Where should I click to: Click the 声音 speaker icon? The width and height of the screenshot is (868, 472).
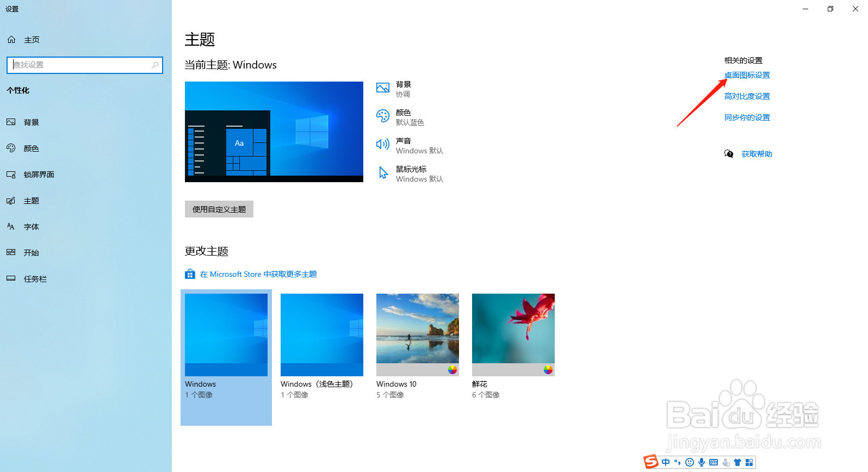tap(383, 144)
